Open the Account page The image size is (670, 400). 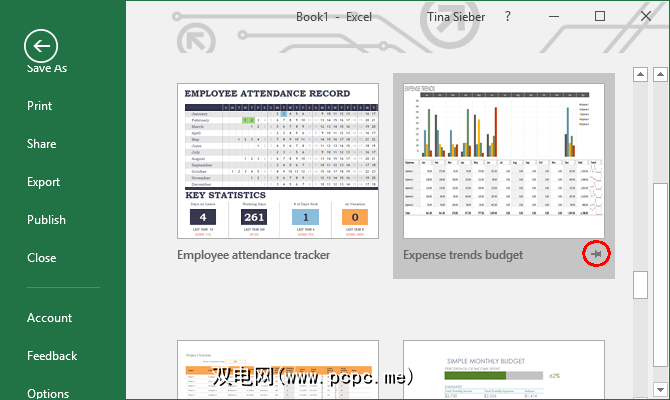pos(49,318)
